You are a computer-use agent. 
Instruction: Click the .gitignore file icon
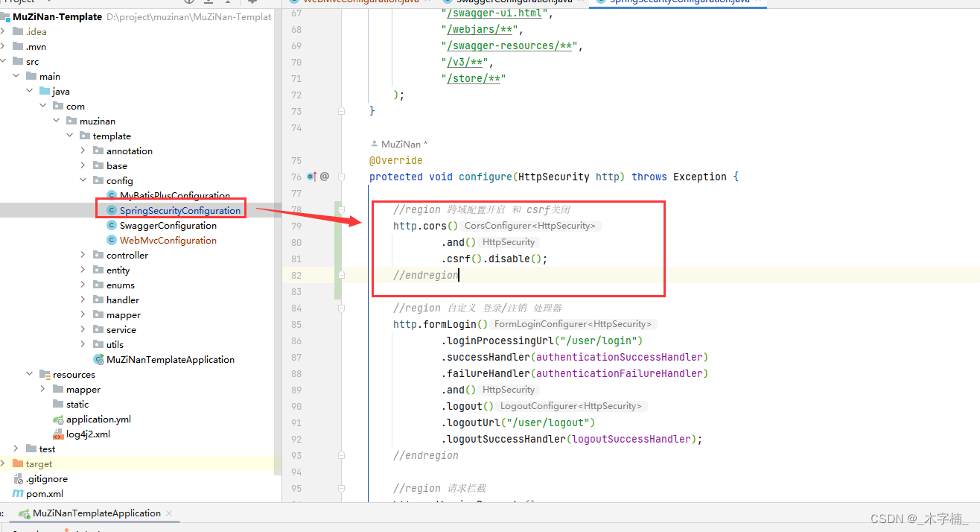[18, 478]
